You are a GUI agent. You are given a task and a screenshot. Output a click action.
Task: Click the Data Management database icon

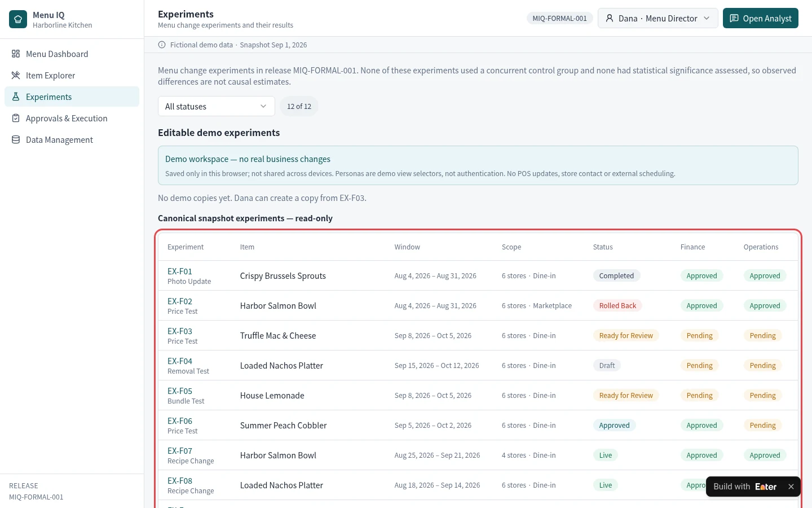coord(16,139)
